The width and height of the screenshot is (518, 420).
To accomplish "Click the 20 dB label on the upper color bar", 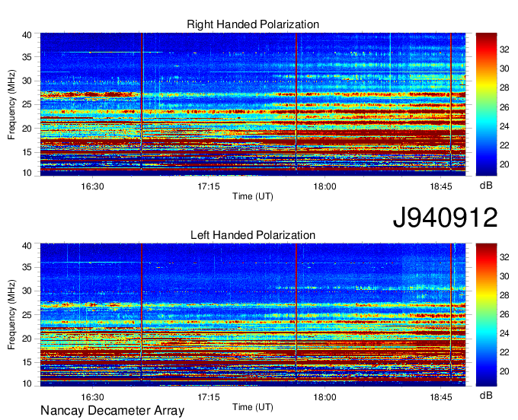I will point(504,164).
